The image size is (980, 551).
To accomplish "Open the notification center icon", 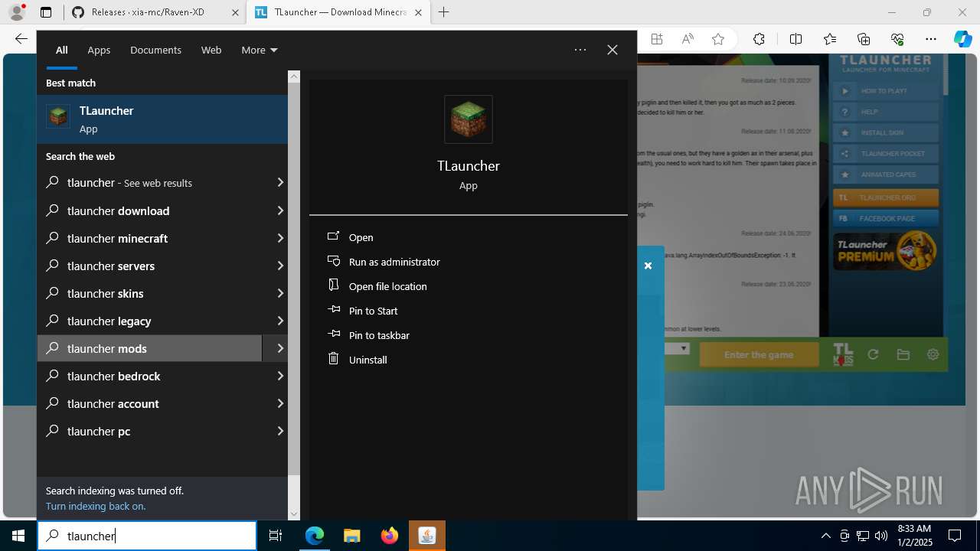I will tap(955, 536).
